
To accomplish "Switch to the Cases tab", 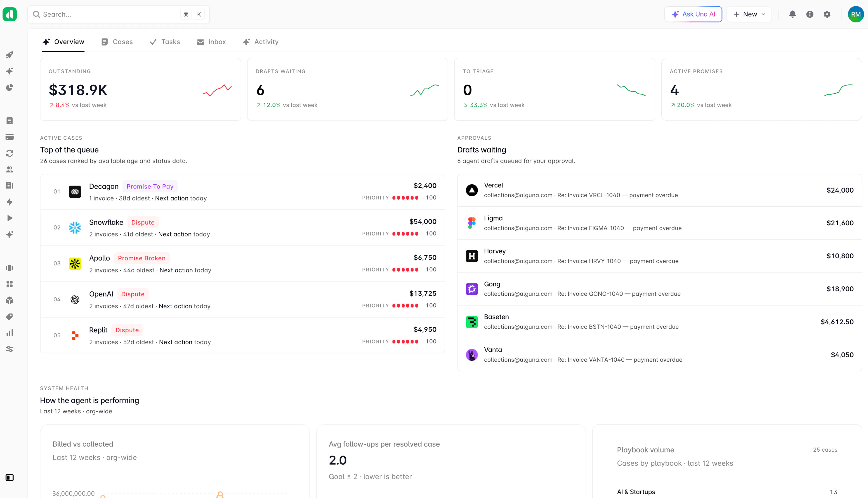I will click(117, 42).
